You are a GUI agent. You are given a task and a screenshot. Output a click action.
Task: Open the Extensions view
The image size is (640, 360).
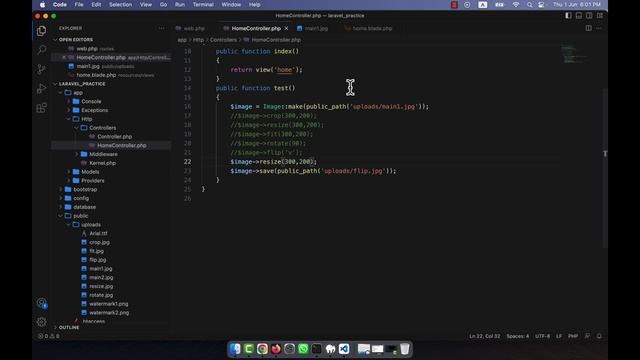tap(41, 108)
